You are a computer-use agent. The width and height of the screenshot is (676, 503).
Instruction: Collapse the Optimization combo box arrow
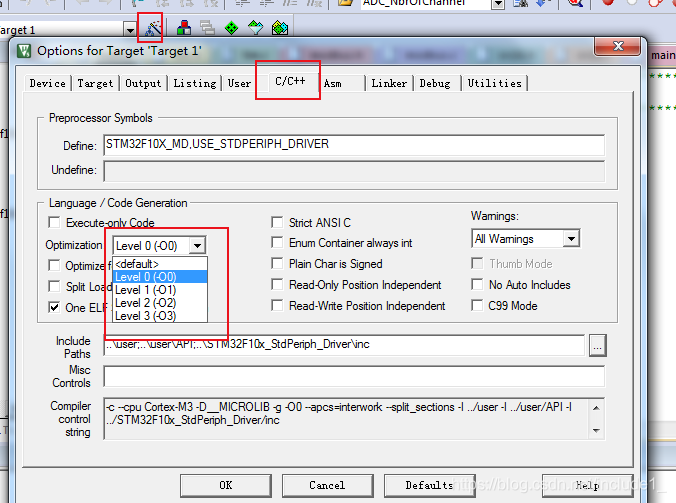(x=197, y=246)
